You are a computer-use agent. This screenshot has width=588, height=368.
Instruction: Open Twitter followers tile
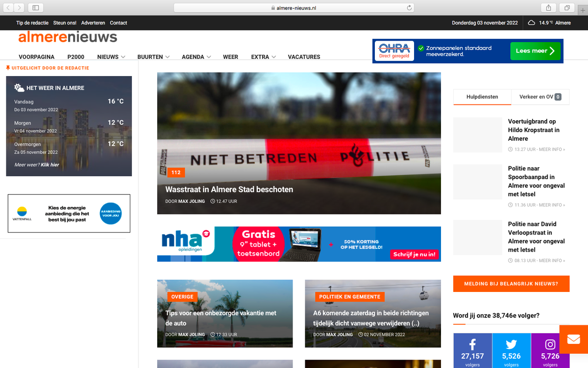(511, 350)
